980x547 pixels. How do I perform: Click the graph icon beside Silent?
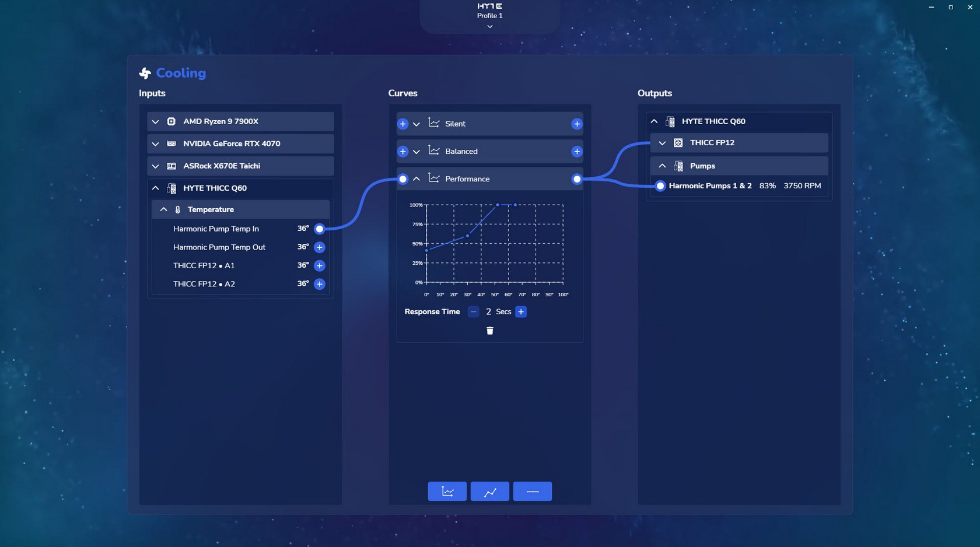point(434,123)
